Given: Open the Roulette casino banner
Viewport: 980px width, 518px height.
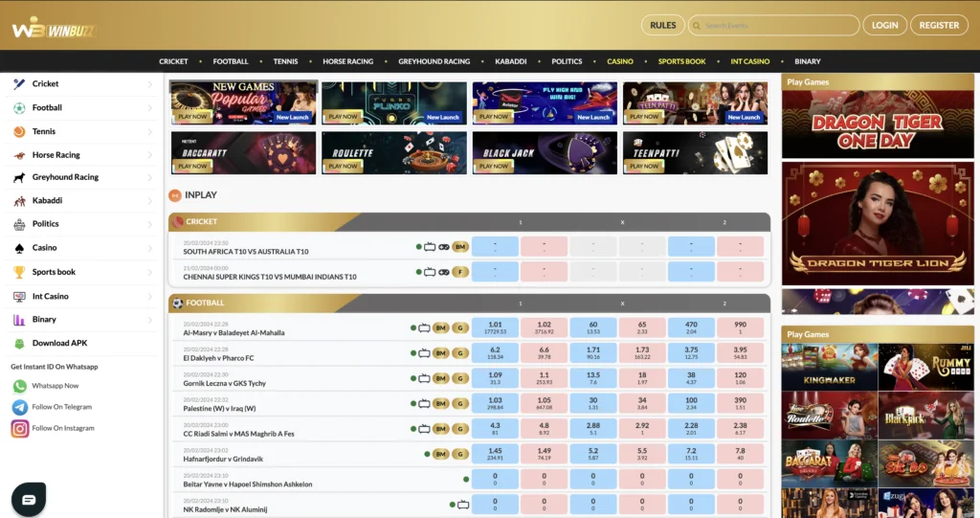Looking at the screenshot, I should 394,152.
